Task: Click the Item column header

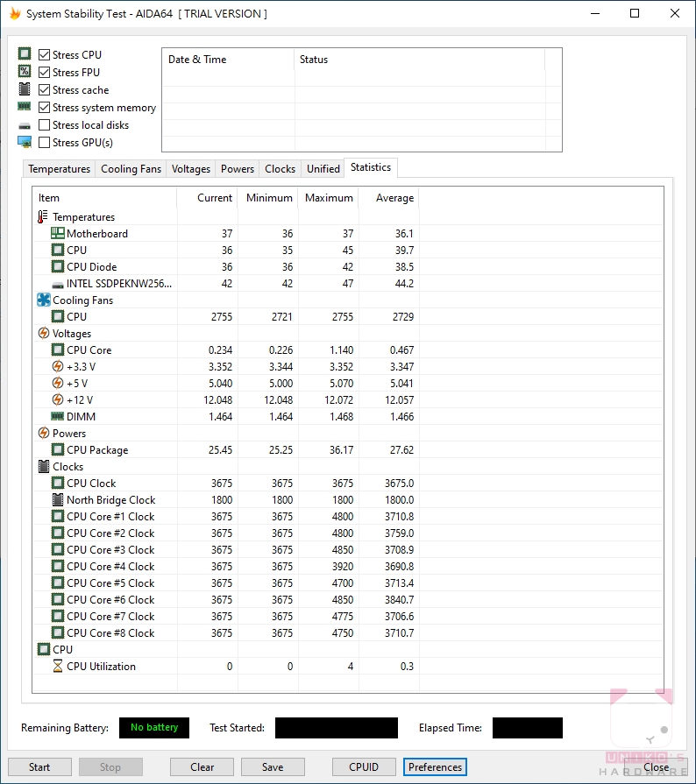Action: tap(104, 198)
